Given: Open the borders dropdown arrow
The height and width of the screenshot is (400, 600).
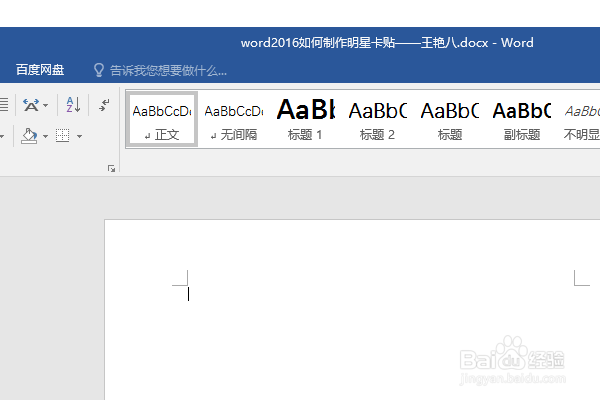Looking at the screenshot, I should [x=79, y=136].
